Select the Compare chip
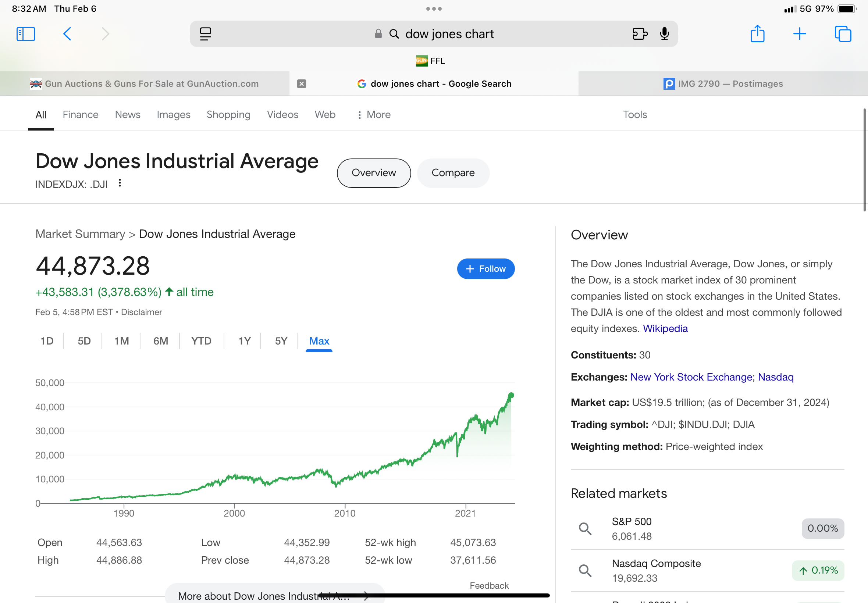Image resolution: width=868 pixels, height=603 pixels. click(453, 173)
